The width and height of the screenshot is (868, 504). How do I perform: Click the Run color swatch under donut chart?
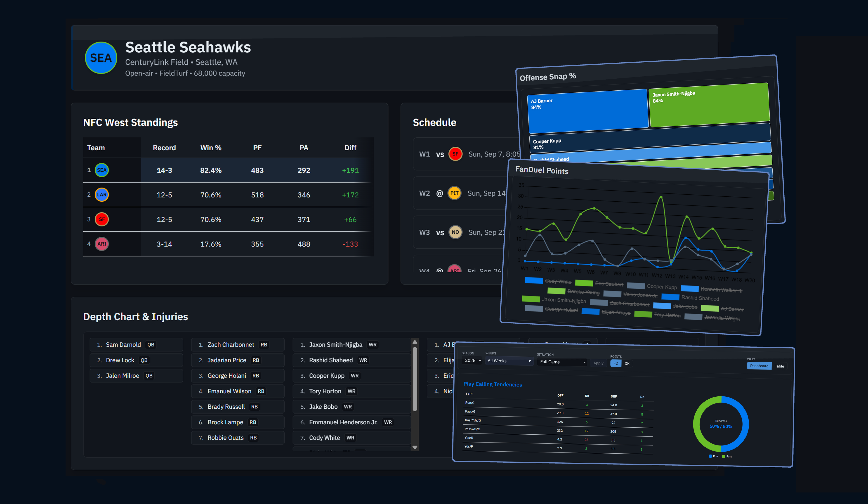pyautogui.click(x=710, y=456)
